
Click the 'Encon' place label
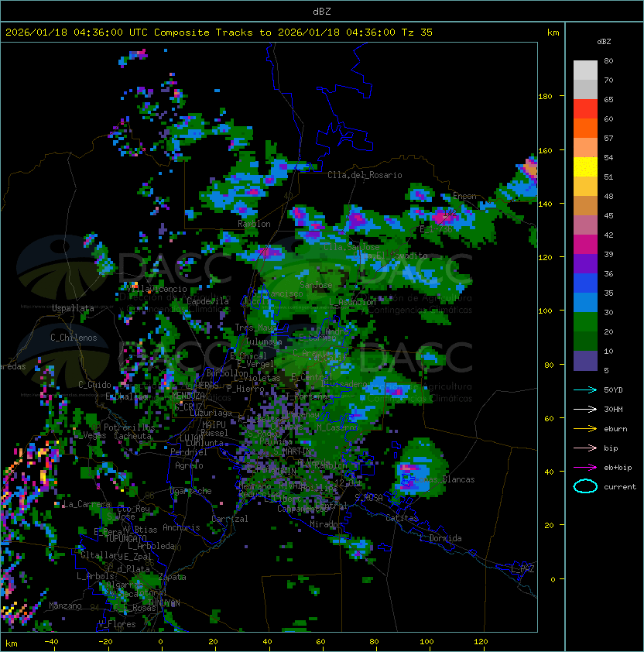[464, 196]
